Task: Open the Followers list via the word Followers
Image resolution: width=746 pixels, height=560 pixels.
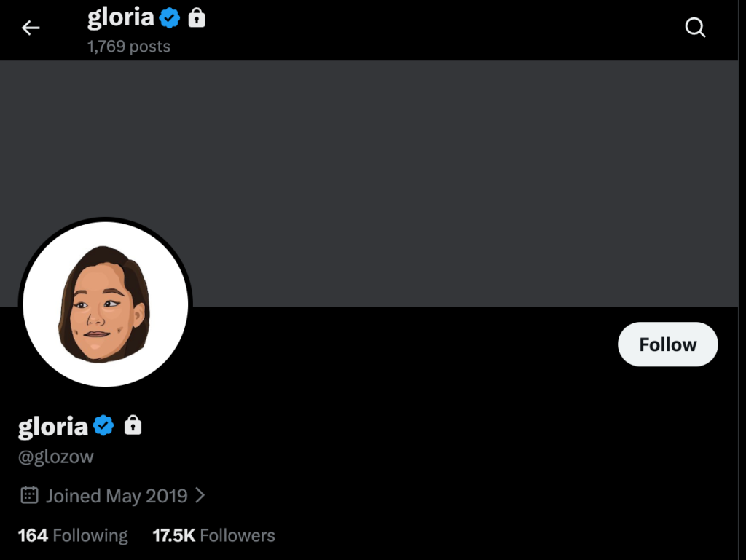Action: tap(237, 536)
